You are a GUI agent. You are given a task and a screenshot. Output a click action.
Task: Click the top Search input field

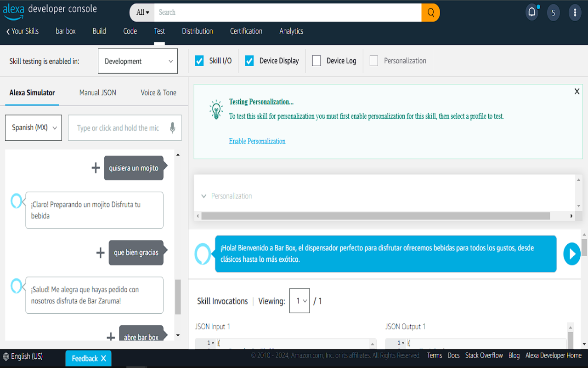pos(288,12)
